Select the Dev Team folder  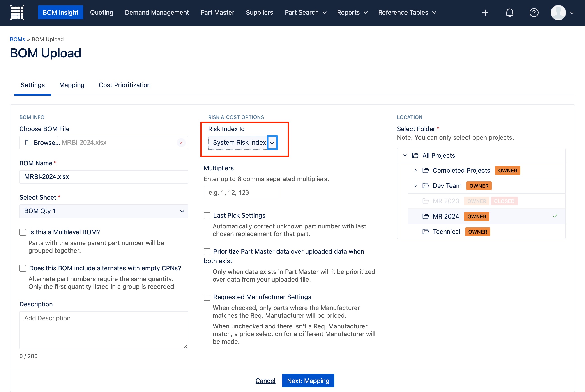coord(486,186)
